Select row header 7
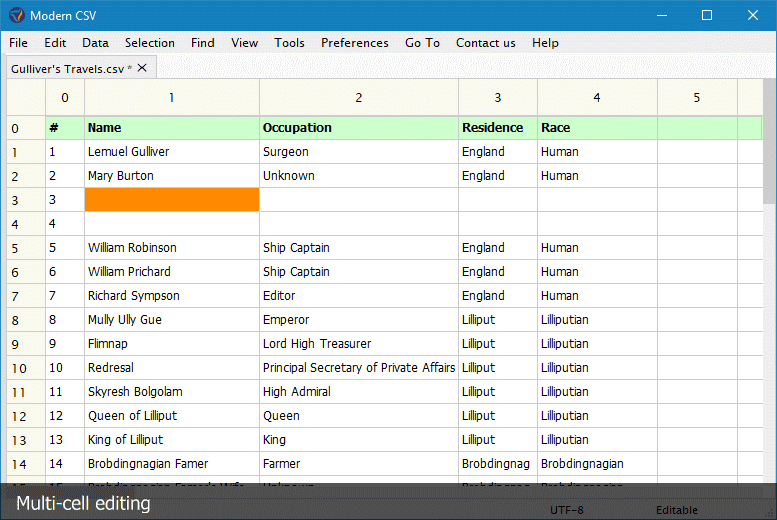 pos(15,296)
